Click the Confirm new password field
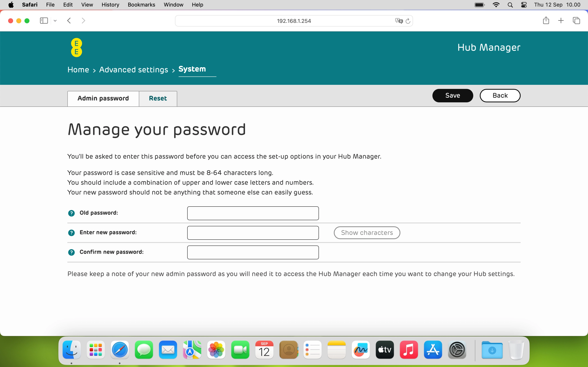Screen dimensions: 588x367 coord(253,252)
